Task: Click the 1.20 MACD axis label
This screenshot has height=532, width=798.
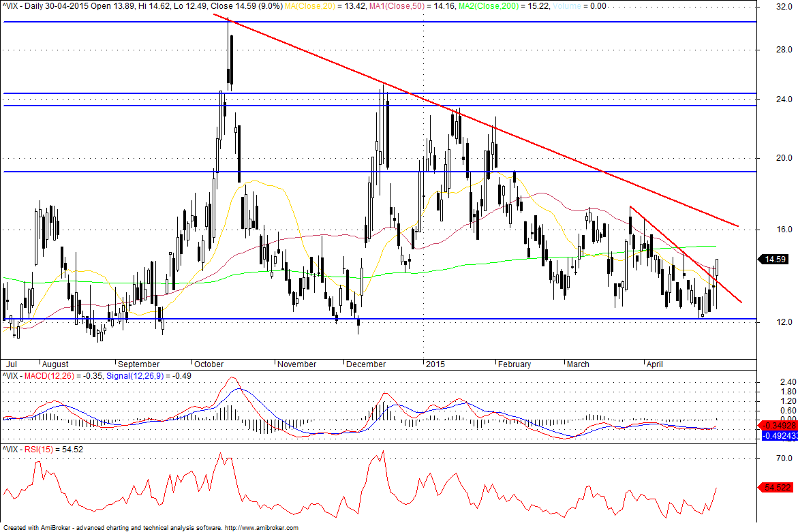Action: pyautogui.click(x=788, y=401)
